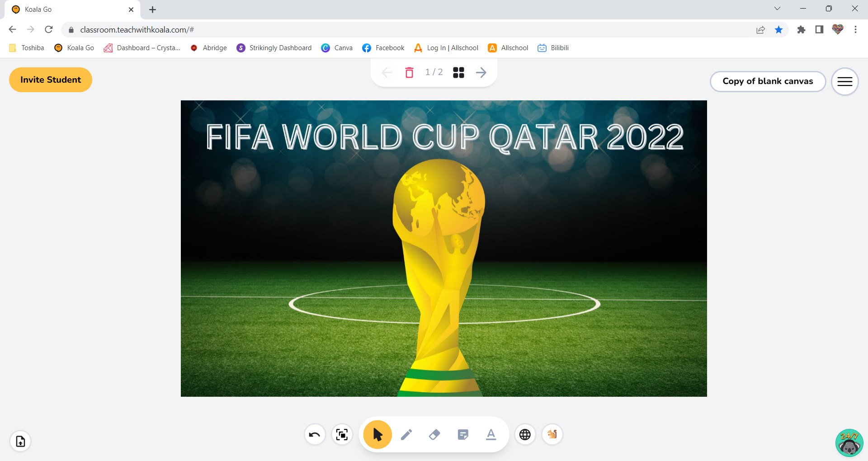Open the slide grid overview
This screenshot has width=868, height=461.
458,72
